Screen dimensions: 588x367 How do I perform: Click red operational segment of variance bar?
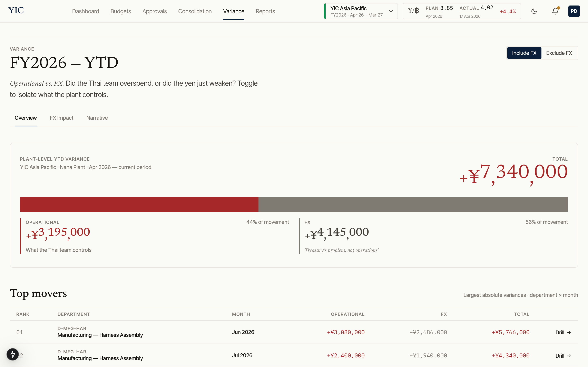[x=139, y=204]
